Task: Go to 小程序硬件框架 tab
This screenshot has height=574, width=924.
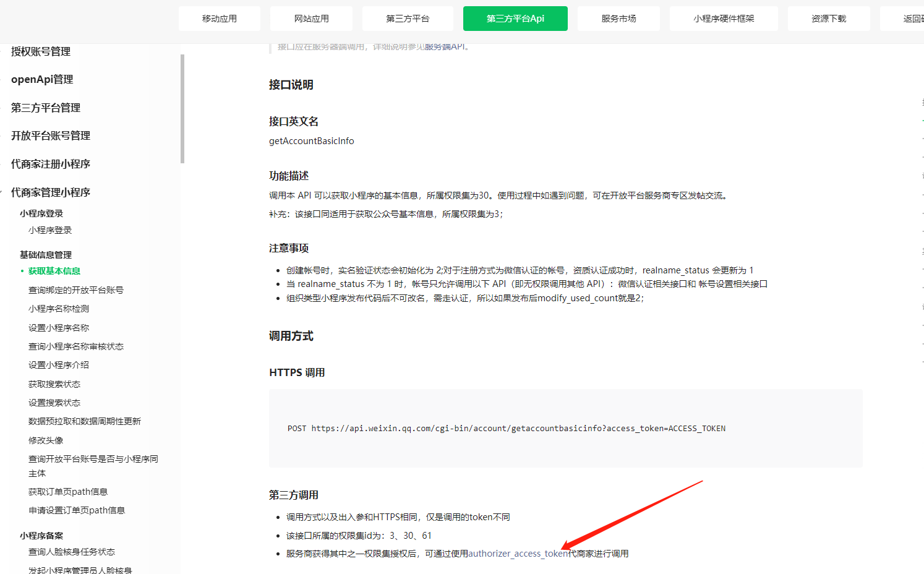Action: (x=724, y=19)
